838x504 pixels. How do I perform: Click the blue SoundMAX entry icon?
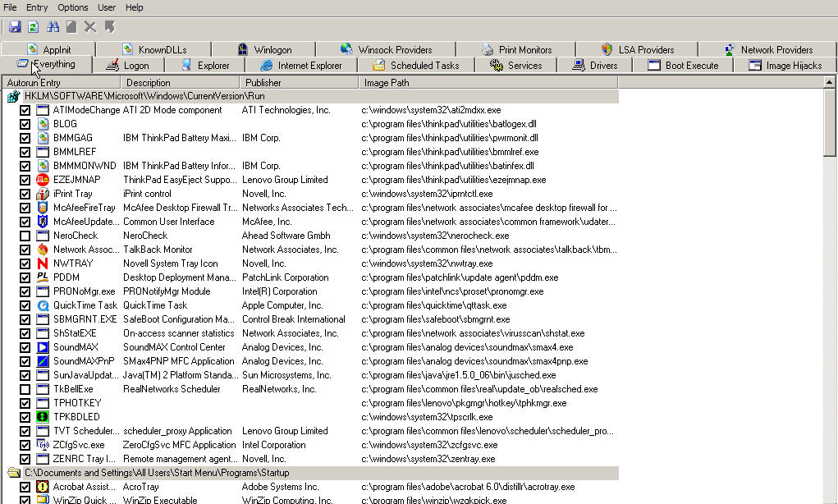[43, 347]
